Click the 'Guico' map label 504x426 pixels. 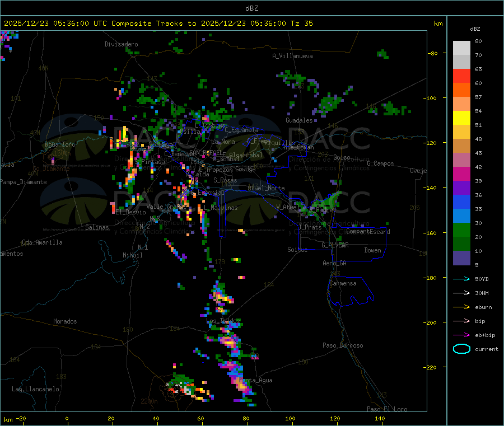[342, 157]
